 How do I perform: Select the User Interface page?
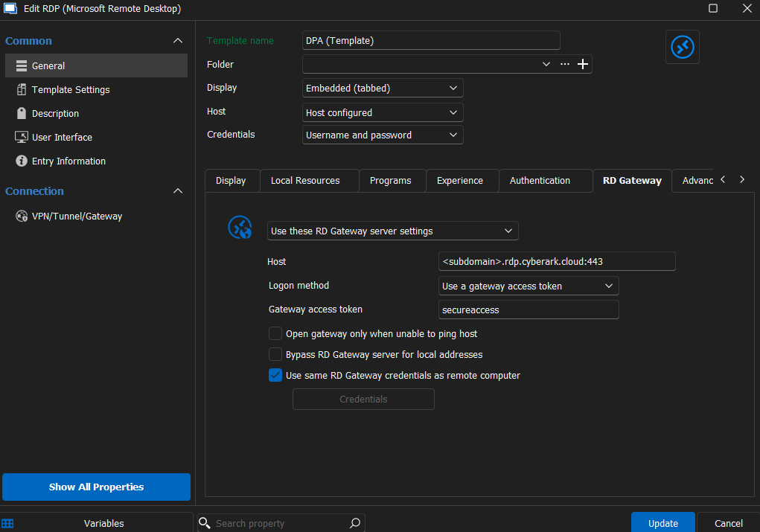coord(61,137)
